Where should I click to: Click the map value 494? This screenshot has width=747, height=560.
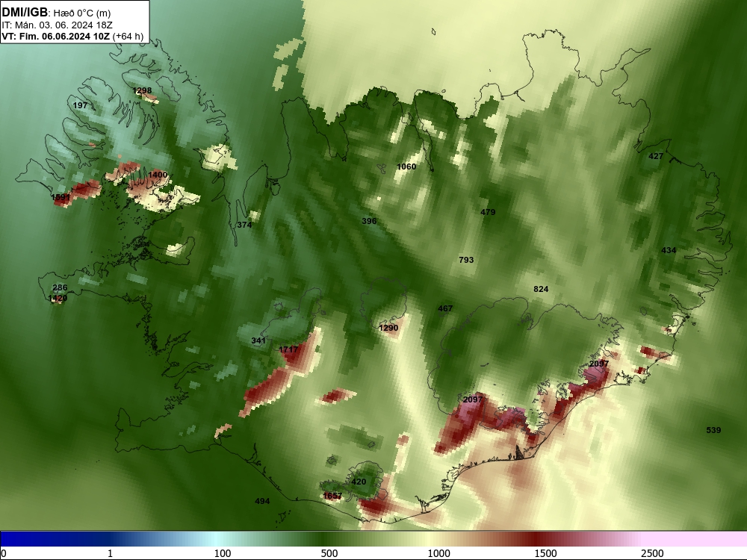click(x=262, y=501)
